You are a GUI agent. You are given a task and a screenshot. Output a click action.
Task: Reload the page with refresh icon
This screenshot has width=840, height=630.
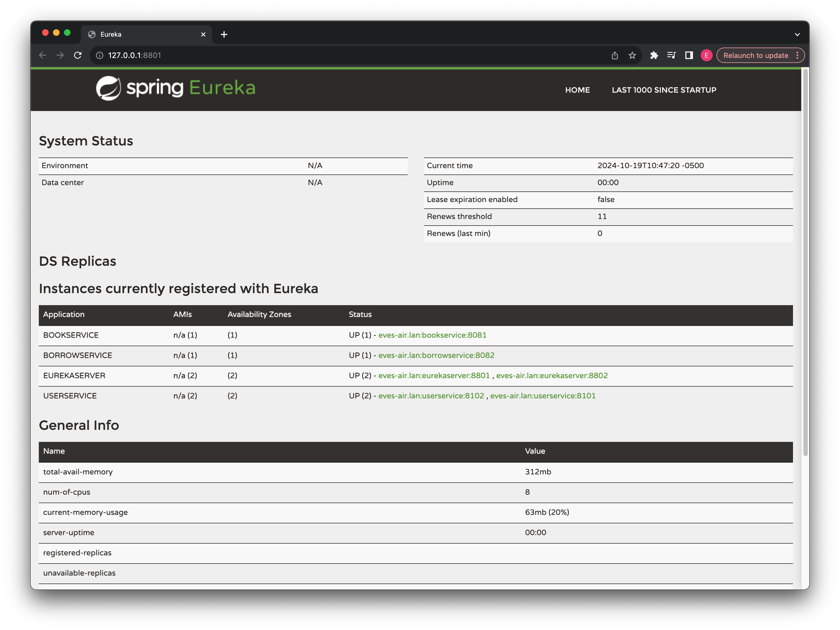pyautogui.click(x=78, y=56)
